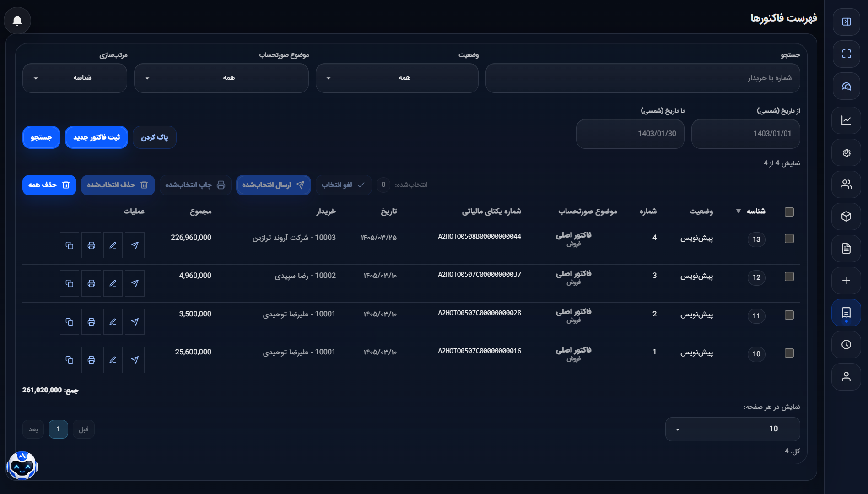Viewport: 868px width, 494px height.
Task: Print invoice 11 with printer icon
Action: [x=92, y=322]
